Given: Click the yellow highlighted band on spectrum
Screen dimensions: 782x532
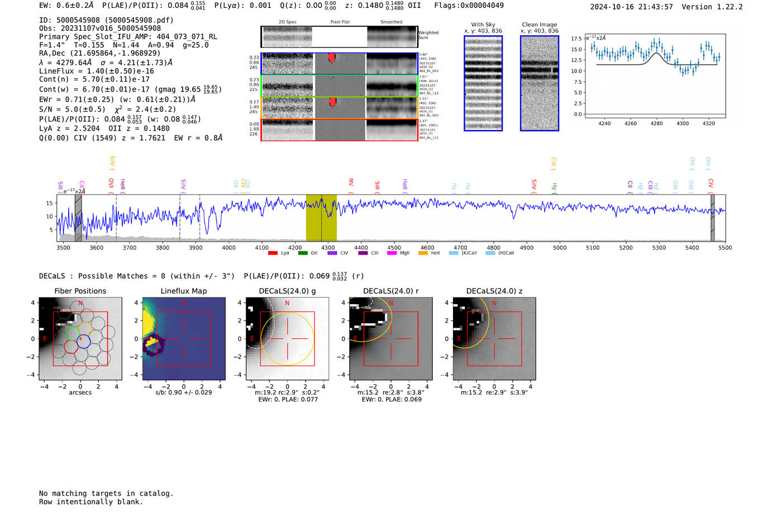Looking at the screenshot, I should click(x=321, y=218).
